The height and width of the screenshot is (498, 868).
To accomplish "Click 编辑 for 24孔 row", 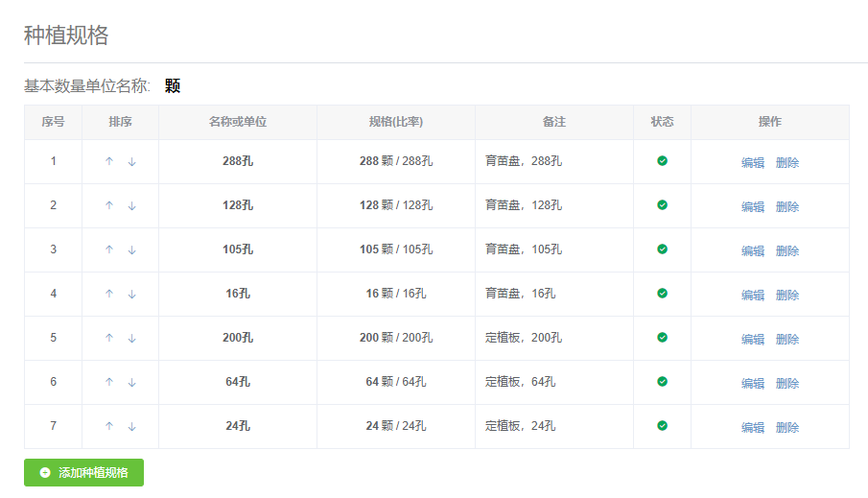I will [753, 428].
